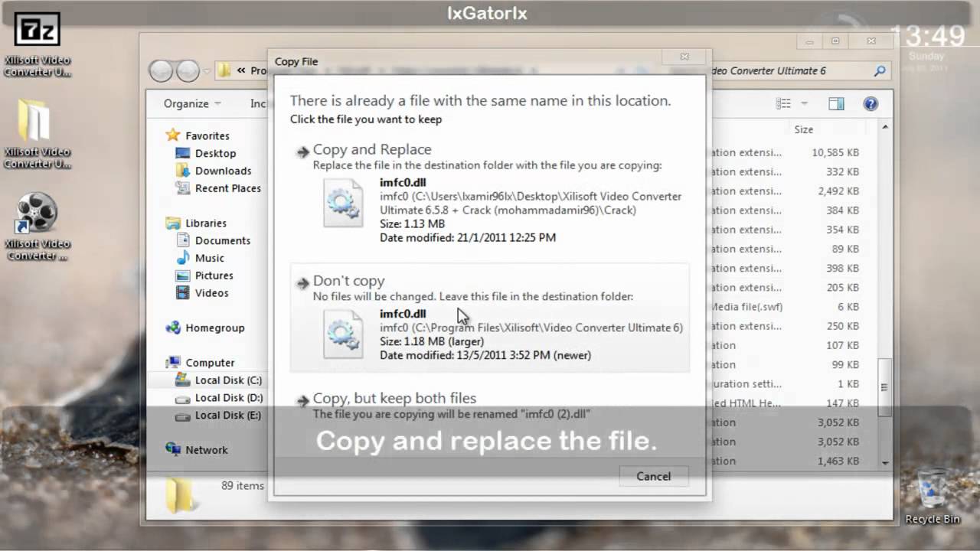Open the Organize menu in Explorer

pyautogui.click(x=191, y=103)
